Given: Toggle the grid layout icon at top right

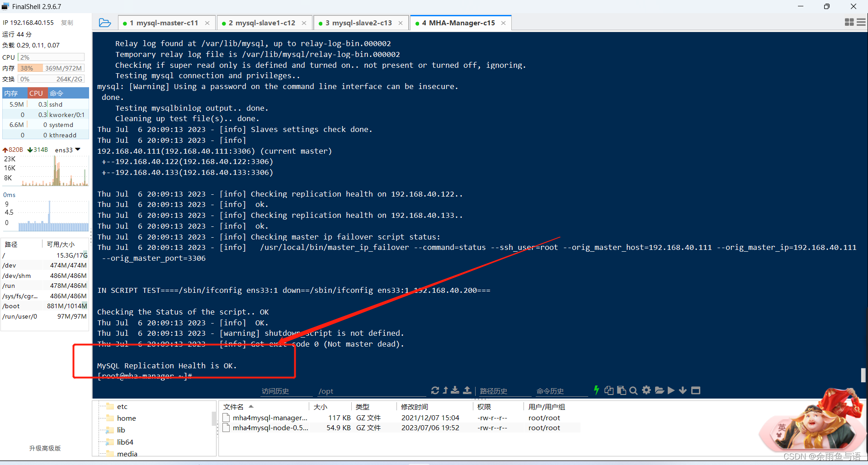Looking at the screenshot, I should [x=849, y=22].
